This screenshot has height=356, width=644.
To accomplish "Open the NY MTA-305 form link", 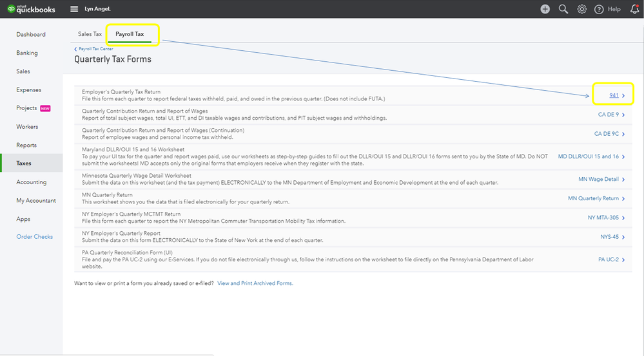I will click(x=603, y=218).
